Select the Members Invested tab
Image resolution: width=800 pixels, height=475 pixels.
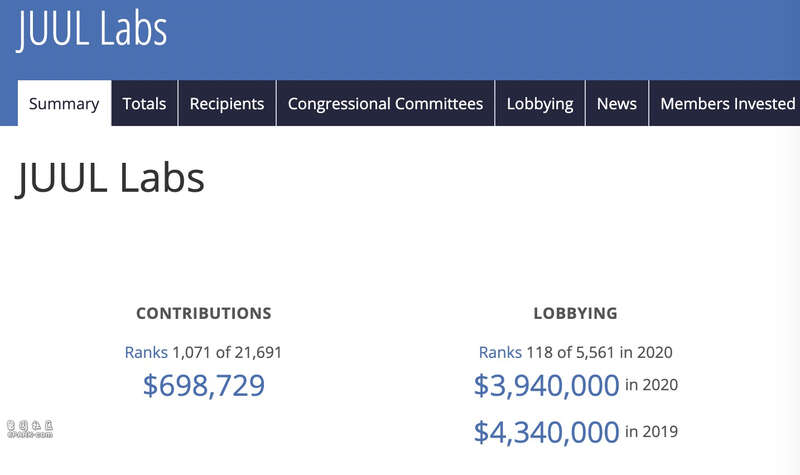point(727,104)
